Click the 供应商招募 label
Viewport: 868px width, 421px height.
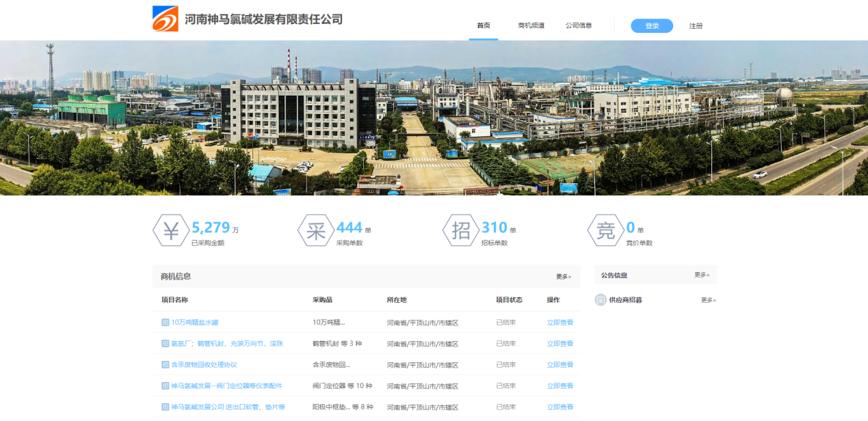click(x=625, y=300)
